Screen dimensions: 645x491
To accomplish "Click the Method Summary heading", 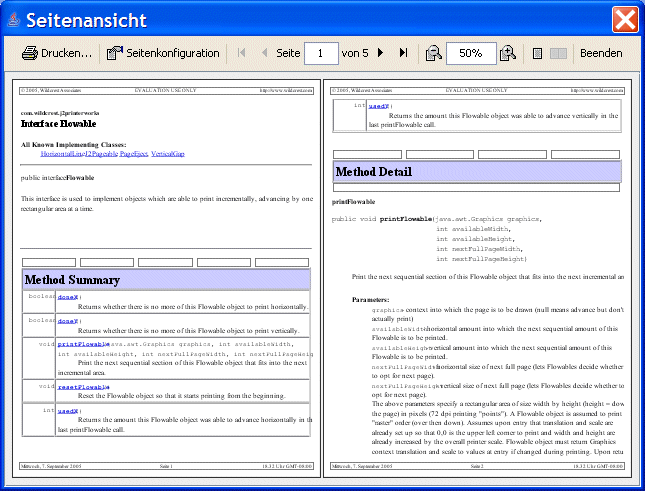I will point(72,280).
